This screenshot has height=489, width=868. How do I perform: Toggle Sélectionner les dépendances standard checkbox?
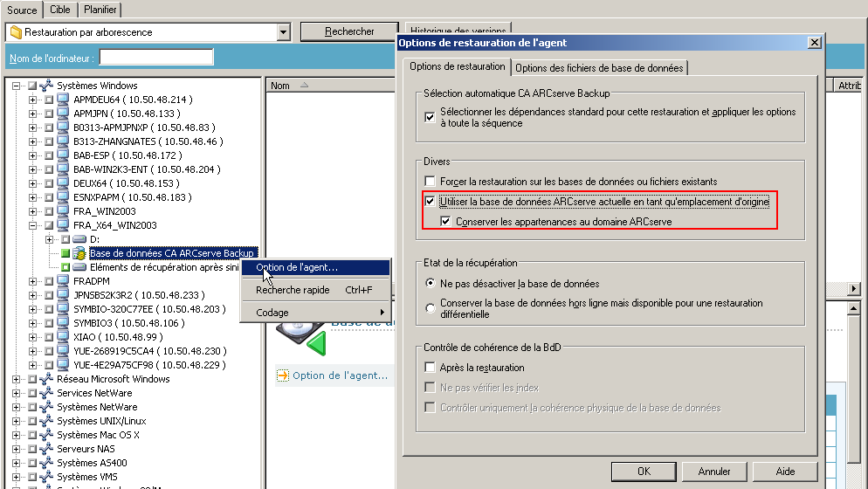click(430, 117)
